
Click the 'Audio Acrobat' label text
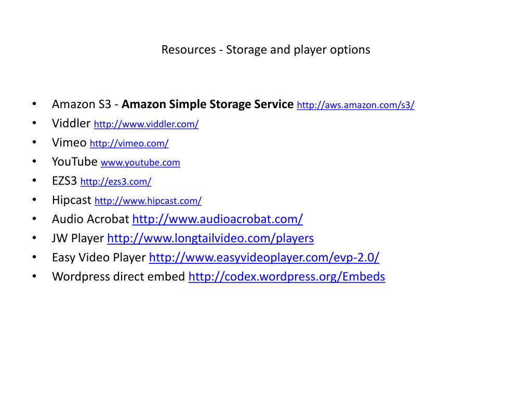click(x=90, y=219)
